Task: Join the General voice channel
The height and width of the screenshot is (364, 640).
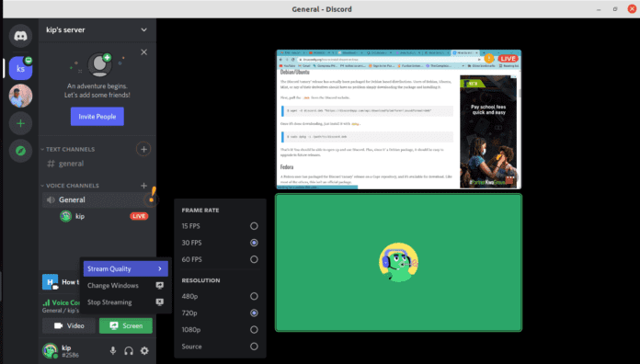Action: click(x=97, y=199)
